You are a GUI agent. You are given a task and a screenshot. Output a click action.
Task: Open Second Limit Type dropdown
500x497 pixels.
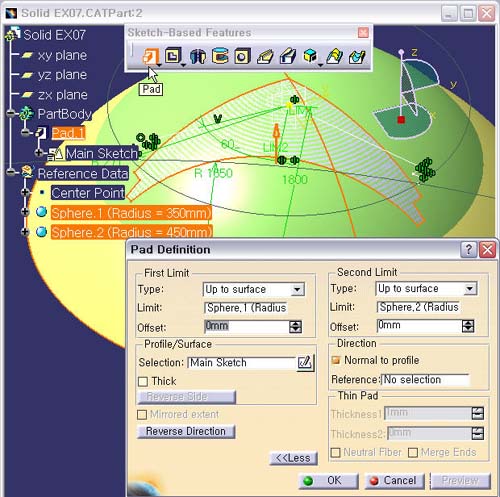tap(470, 289)
